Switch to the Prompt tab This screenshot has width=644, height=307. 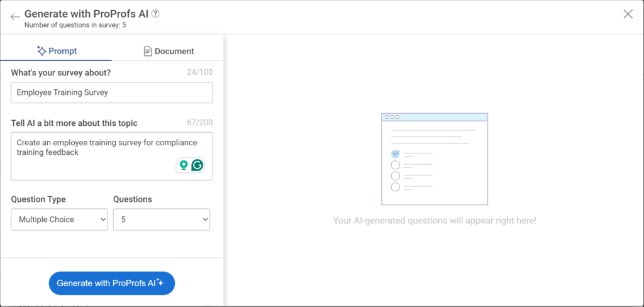[x=56, y=51]
